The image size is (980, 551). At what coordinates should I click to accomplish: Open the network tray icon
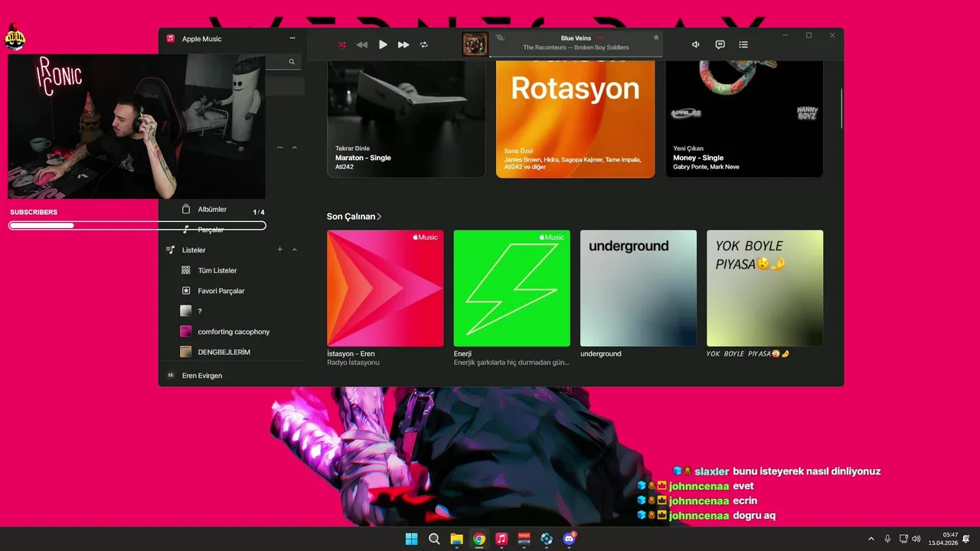(x=903, y=539)
